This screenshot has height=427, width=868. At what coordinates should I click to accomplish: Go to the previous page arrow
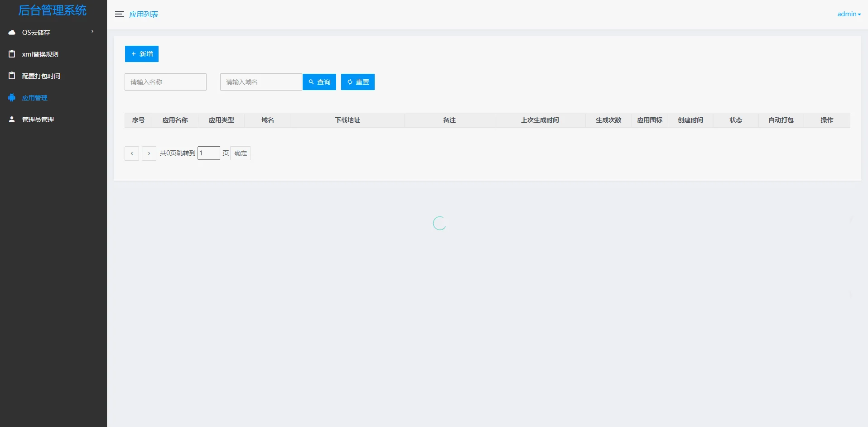pos(132,154)
